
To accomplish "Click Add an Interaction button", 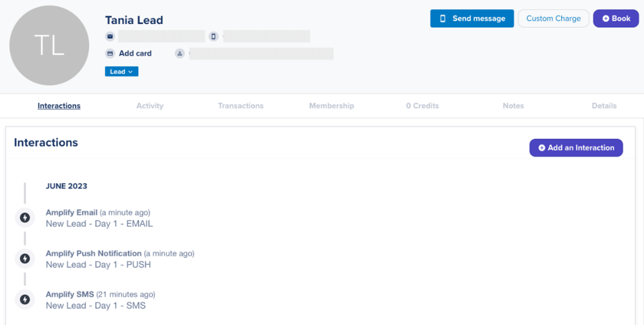I will coord(576,148).
